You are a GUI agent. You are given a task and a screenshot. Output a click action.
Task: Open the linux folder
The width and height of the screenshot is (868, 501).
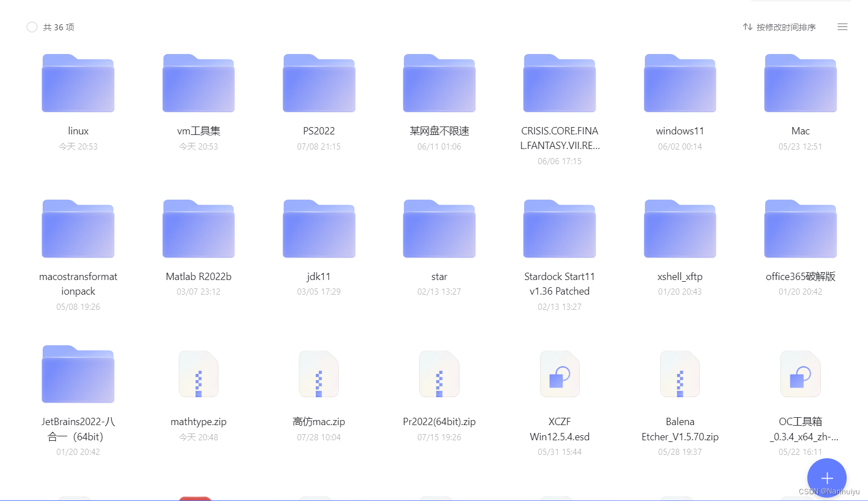tap(78, 83)
